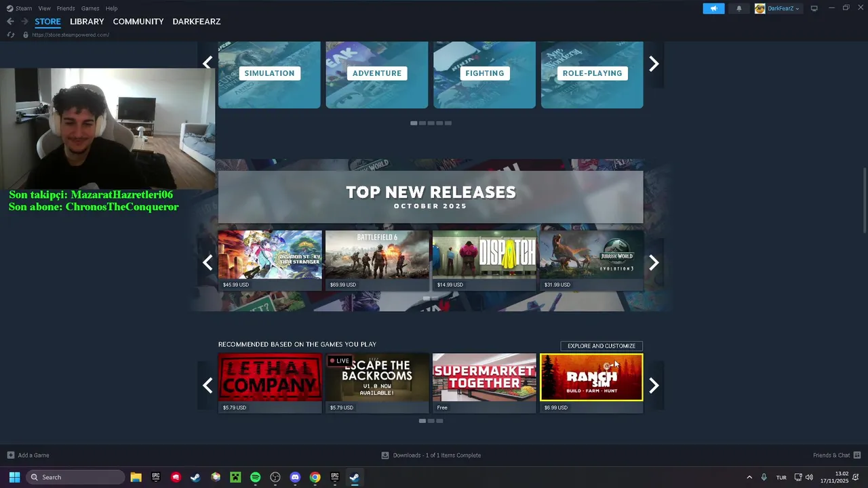The height and width of the screenshot is (488, 868).
Task: Reload the store page
Action: click(10, 35)
